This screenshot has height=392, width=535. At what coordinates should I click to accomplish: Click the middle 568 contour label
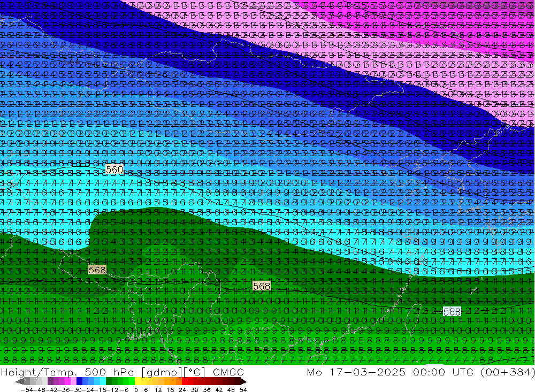pos(262,286)
